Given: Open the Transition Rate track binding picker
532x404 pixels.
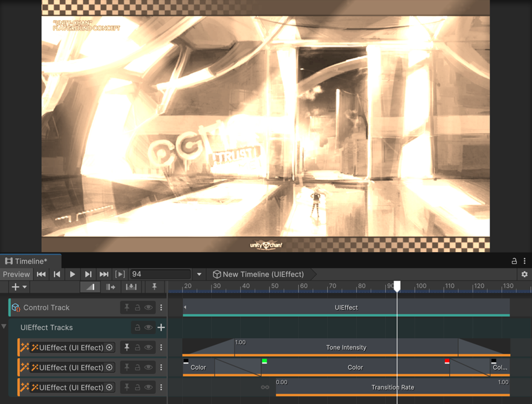Looking at the screenshot, I should coord(109,387).
